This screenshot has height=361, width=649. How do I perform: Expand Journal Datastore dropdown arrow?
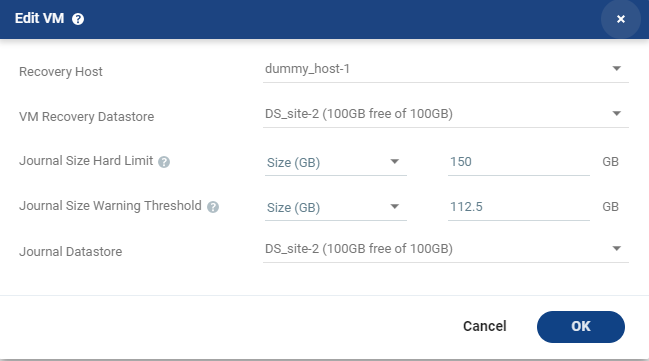point(616,248)
